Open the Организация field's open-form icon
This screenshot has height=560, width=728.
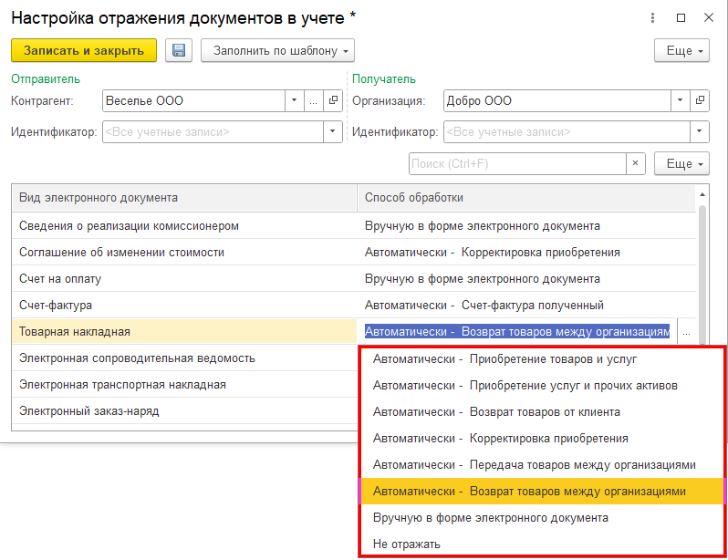(x=701, y=100)
